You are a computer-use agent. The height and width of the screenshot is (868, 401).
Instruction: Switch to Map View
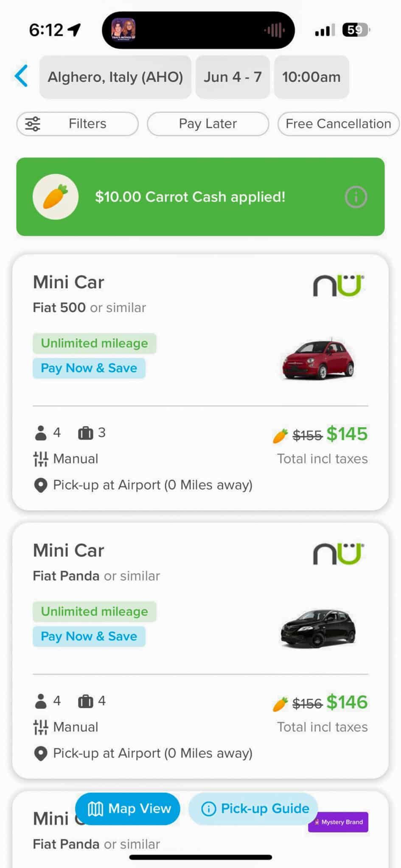pos(128,809)
